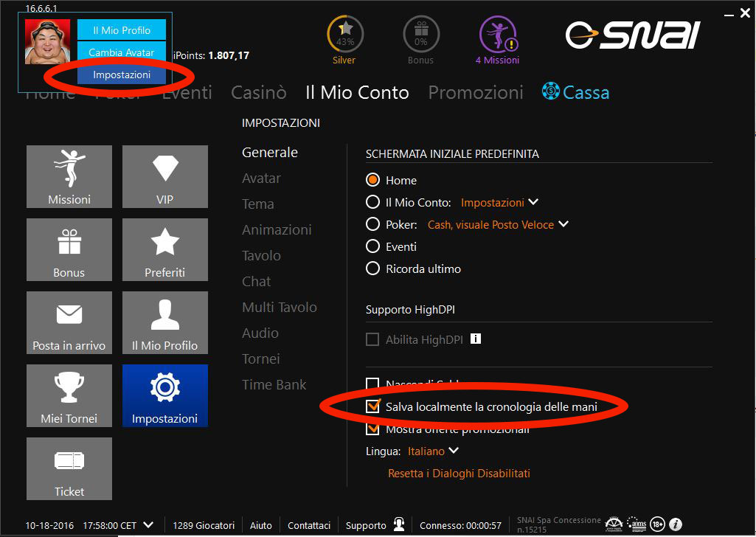This screenshot has width=756, height=537.
Task: Open the Missioni tile
Action: 69,177
